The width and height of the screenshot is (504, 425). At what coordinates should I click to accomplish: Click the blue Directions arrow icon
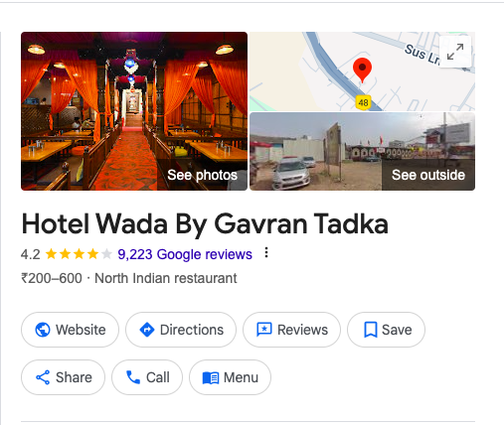147,330
